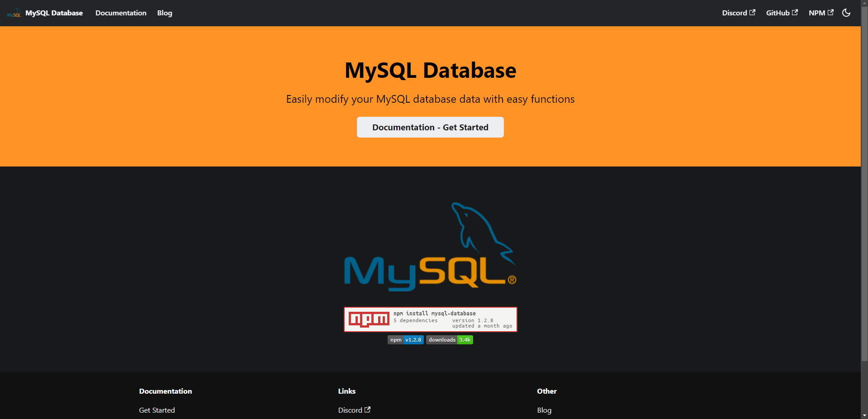This screenshot has height=419, width=868.
Task: Open the Documentation menu item
Action: point(120,13)
